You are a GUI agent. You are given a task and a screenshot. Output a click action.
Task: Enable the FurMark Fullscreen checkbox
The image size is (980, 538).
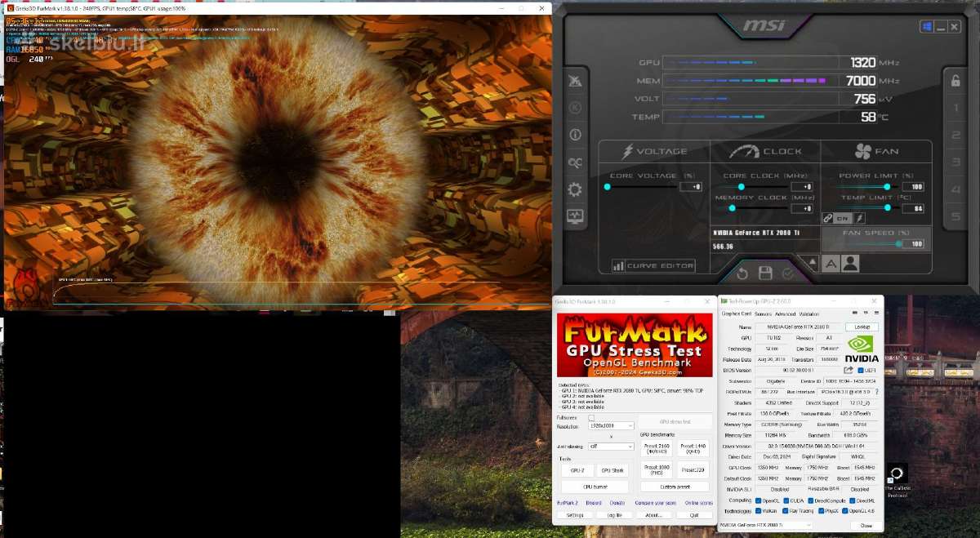tap(591, 417)
